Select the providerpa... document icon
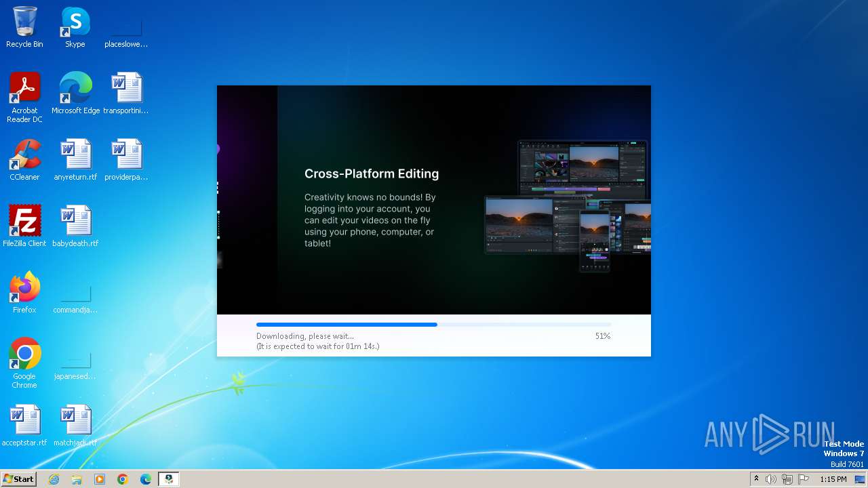Image resolution: width=868 pixels, height=488 pixels. point(126,159)
